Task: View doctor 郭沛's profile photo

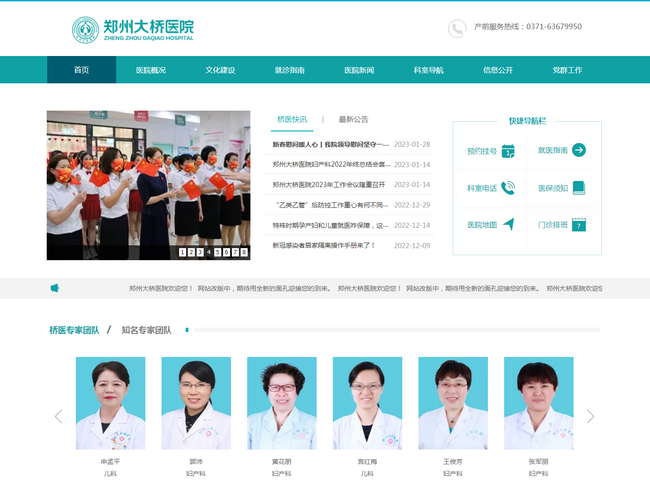Action: (204, 403)
